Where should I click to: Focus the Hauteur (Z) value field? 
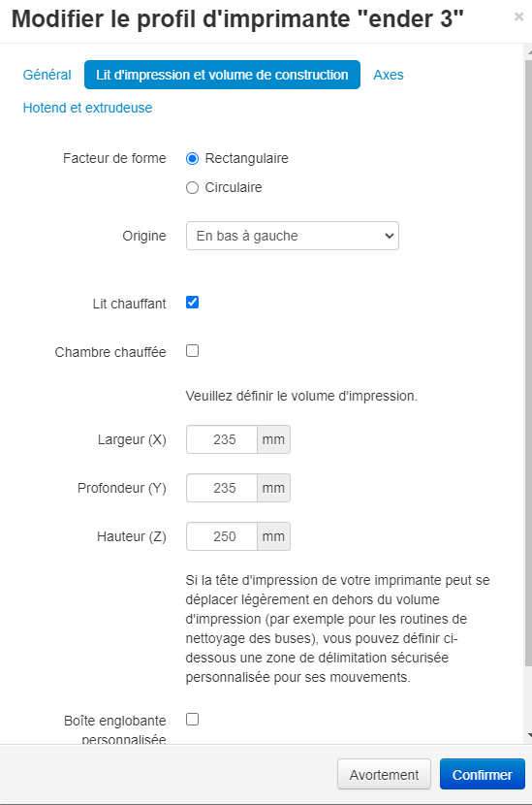[x=222, y=536]
